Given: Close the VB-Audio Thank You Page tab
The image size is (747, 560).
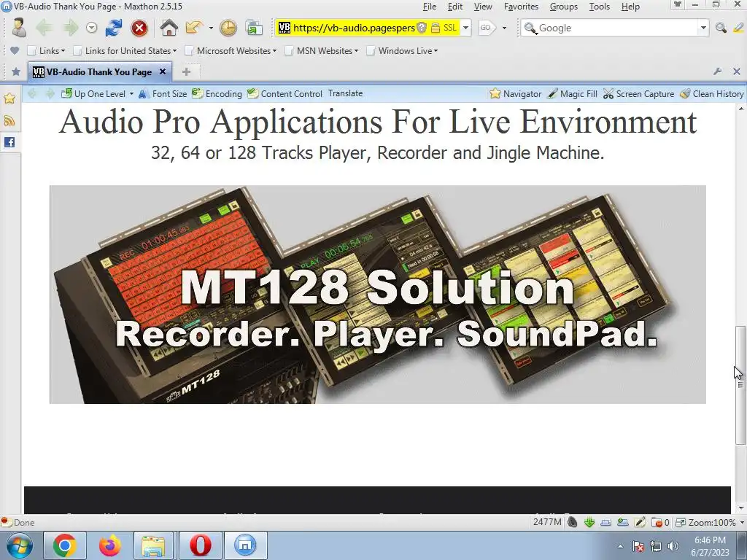Looking at the screenshot, I should pyautogui.click(x=163, y=71).
